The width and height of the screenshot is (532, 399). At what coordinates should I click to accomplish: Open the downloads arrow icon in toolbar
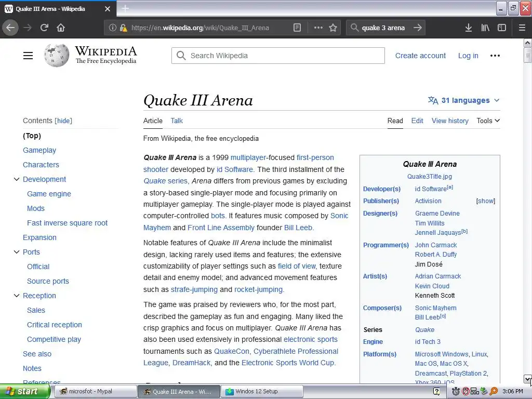tap(469, 28)
